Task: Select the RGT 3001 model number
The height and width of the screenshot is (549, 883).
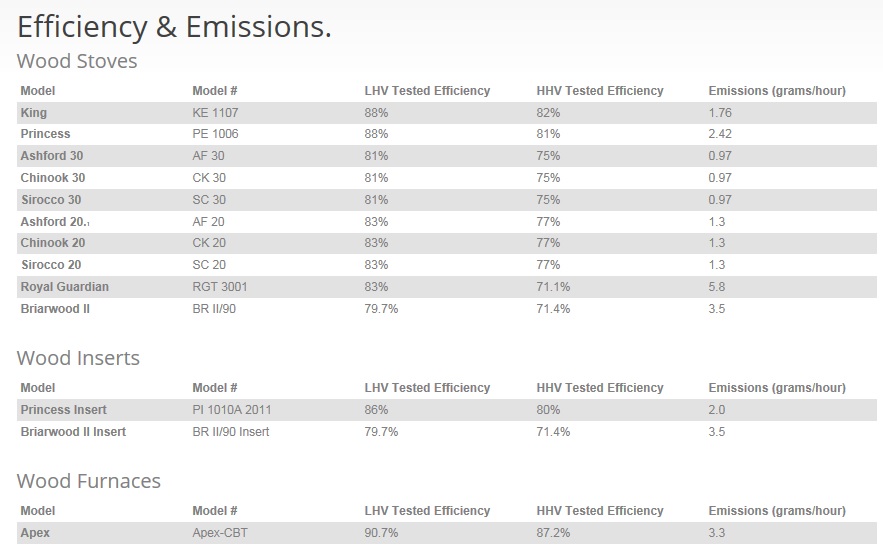Action: coord(220,287)
